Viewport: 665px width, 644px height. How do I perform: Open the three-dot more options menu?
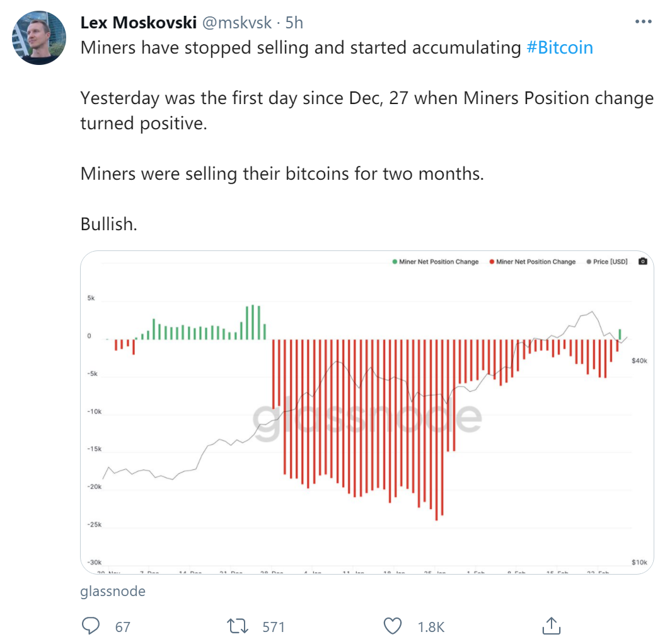click(x=643, y=22)
